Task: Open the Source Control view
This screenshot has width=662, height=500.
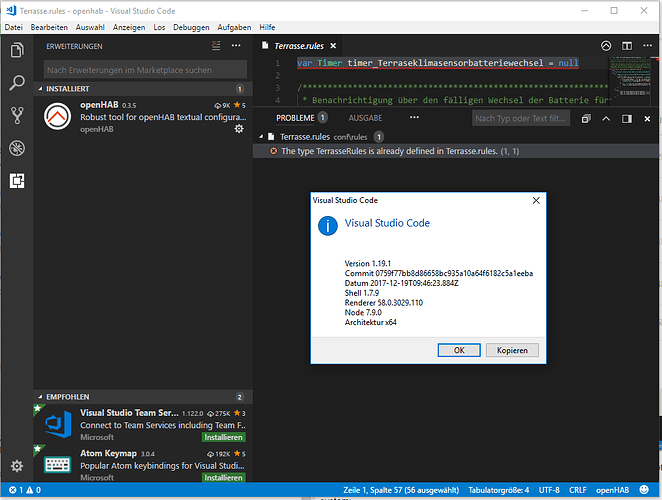Action: (x=17, y=115)
